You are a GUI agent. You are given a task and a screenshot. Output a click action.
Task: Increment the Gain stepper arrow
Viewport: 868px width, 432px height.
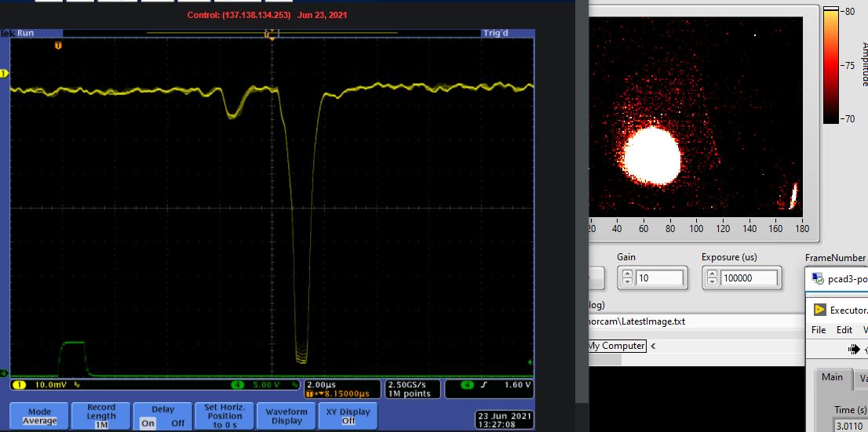[x=627, y=274]
